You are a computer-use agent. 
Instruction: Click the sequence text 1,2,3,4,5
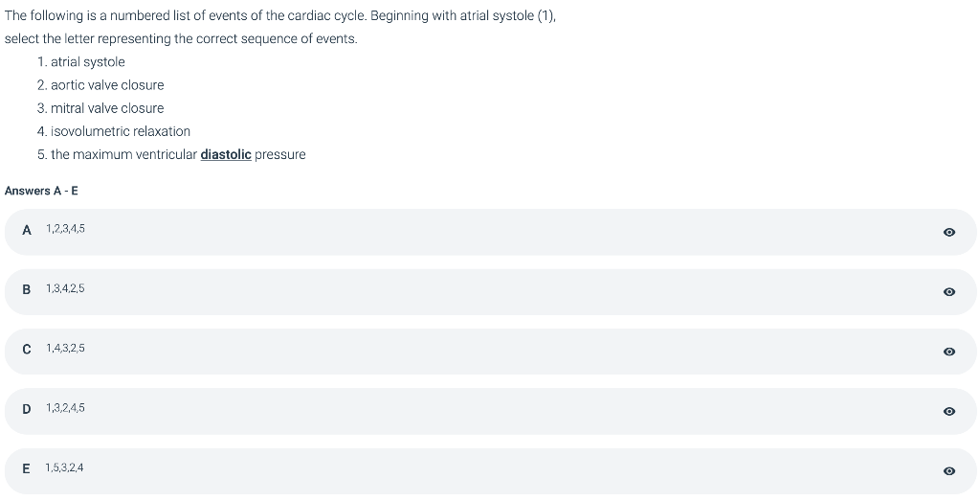(x=65, y=229)
